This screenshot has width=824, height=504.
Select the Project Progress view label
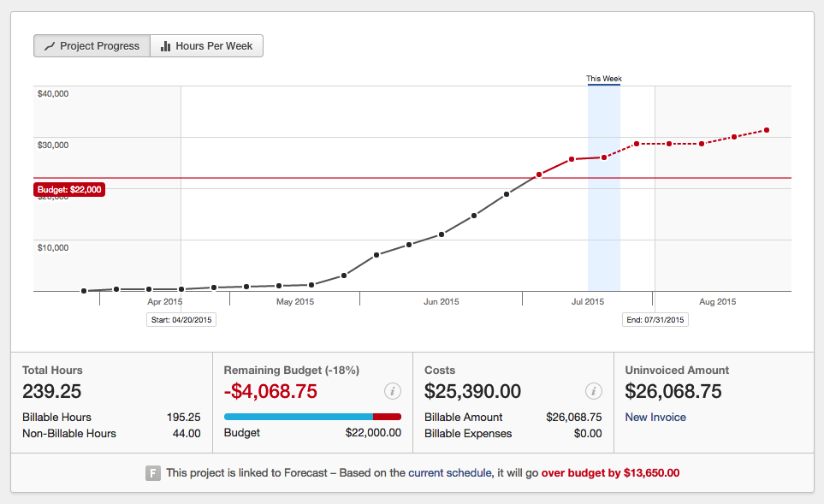point(99,46)
